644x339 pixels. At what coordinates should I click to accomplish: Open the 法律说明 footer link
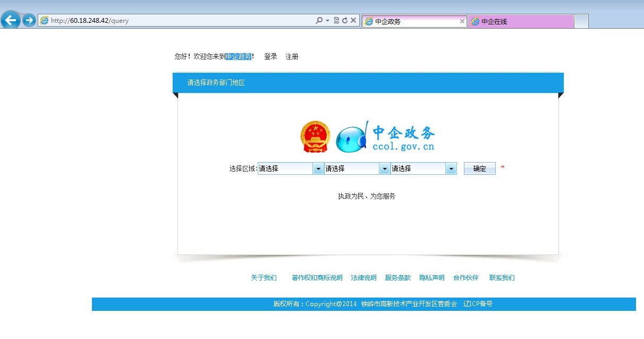click(363, 277)
